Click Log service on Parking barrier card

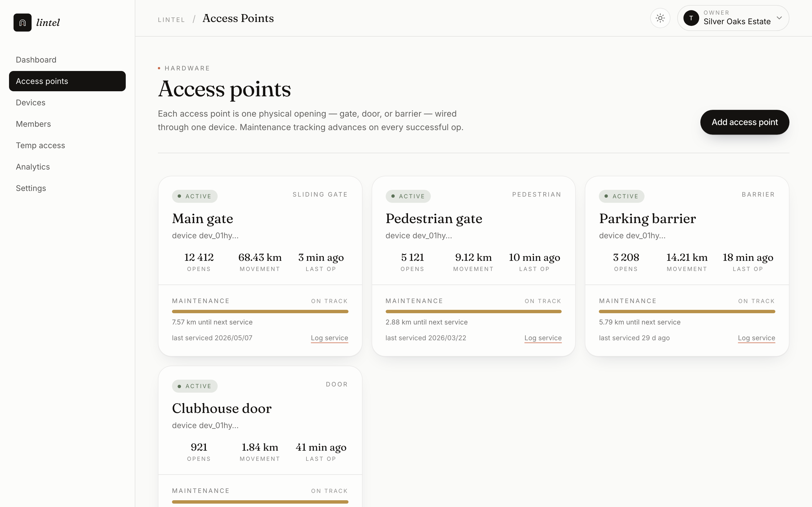pos(756,338)
